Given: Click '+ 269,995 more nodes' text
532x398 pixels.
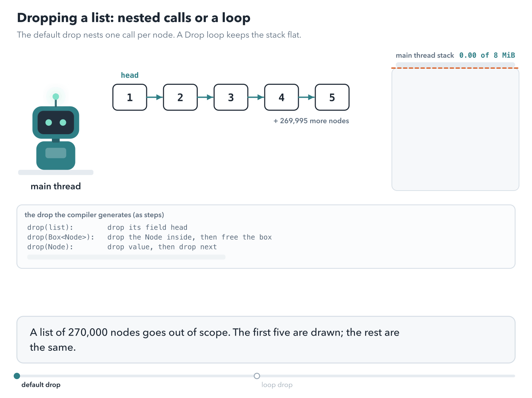Looking at the screenshot, I should pos(311,121).
